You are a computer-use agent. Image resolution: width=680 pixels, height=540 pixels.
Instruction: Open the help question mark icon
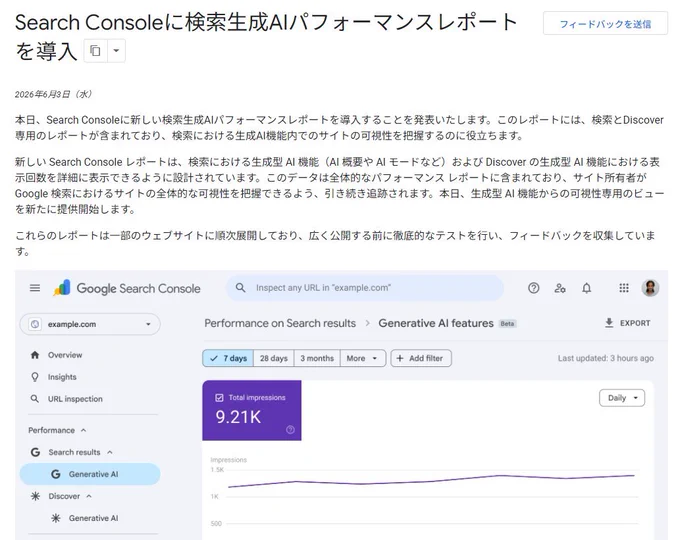pyautogui.click(x=533, y=288)
